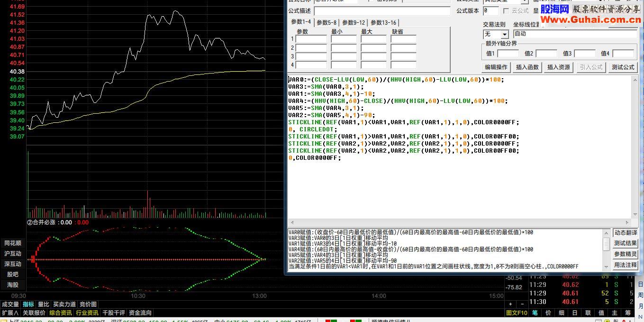Image resolution: width=644 pixels, height=322 pixels.
Task: Select the 联 tab below the trade list
Action: (x=588, y=313)
